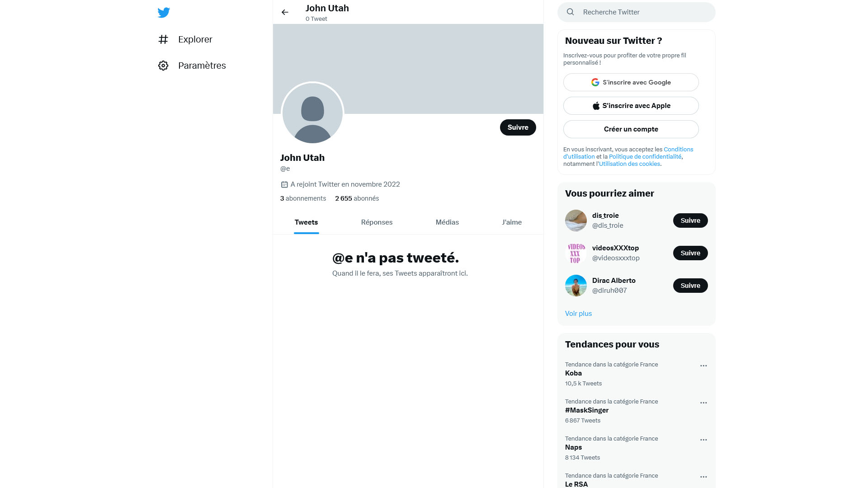Open more options for the #MaskSinger trend
The height and width of the screenshot is (488, 868).
(x=703, y=403)
